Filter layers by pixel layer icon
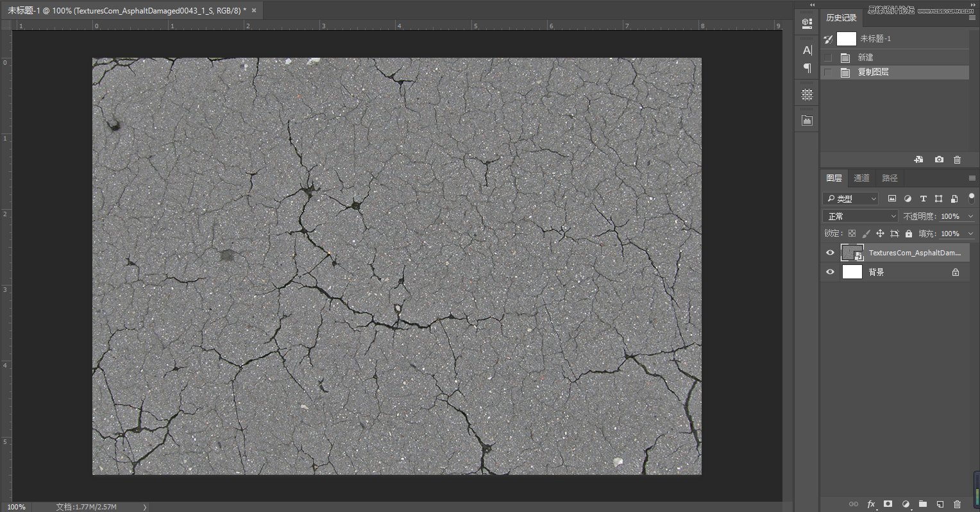 (891, 199)
